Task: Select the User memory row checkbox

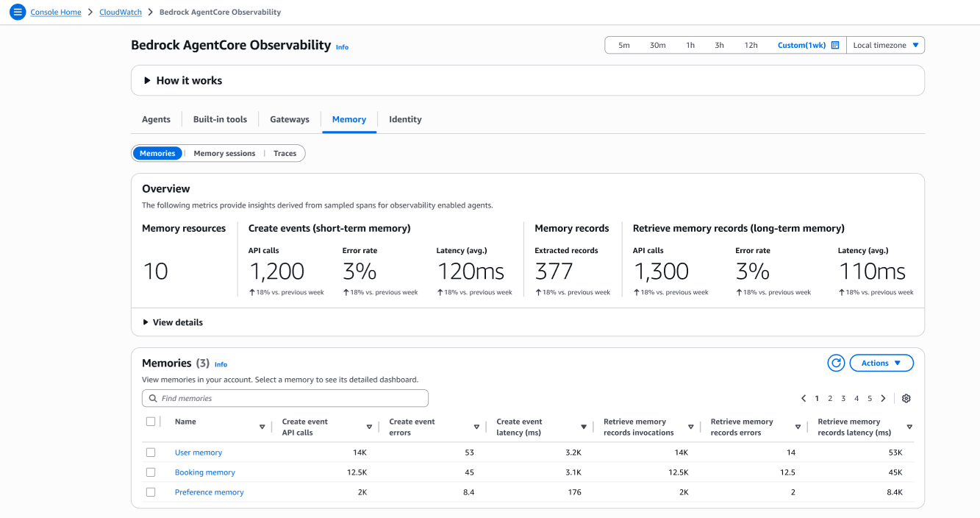Action: pos(151,453)
